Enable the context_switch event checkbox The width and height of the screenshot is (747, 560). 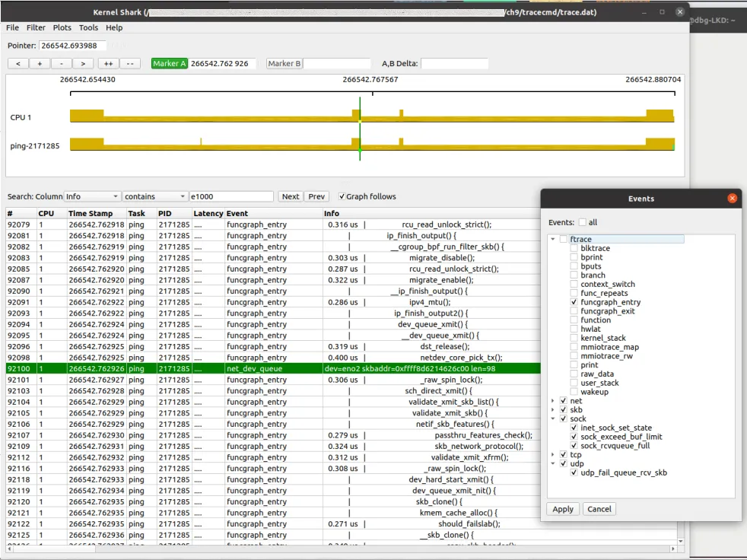[574, 284]
